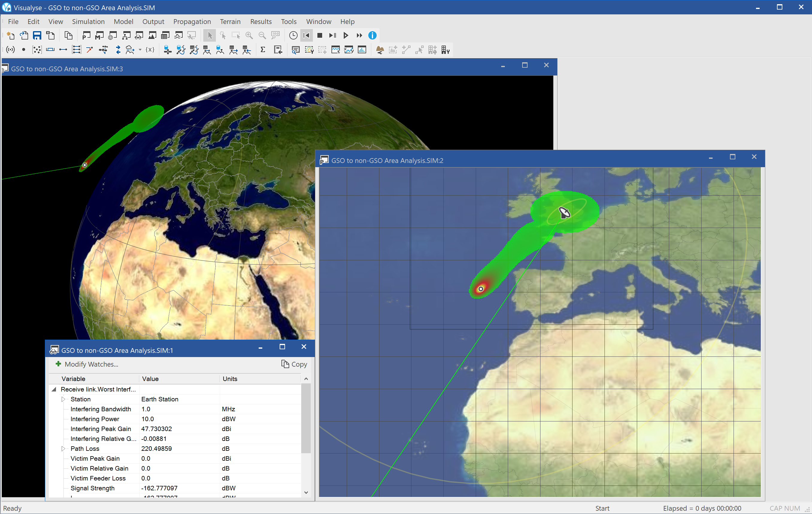The image size is (812, 514).
Task: Open the watch window (glasses icon)
Action: [139, 35]
